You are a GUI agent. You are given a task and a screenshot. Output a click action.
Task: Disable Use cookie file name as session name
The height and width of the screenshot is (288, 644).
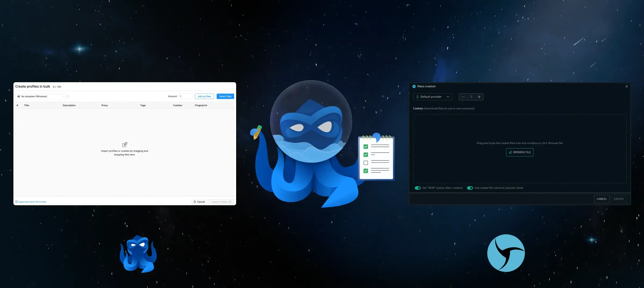470,188
